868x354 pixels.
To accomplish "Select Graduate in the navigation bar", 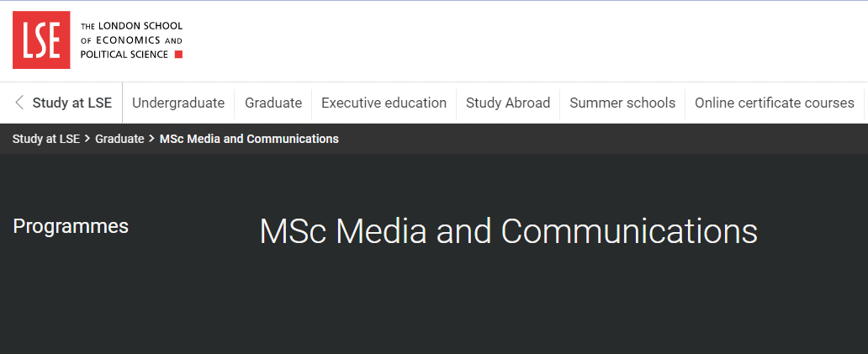I will coord(273,103).
